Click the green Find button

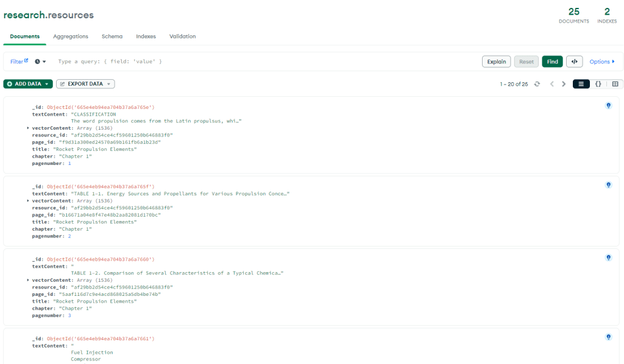(x=552, y=61)
